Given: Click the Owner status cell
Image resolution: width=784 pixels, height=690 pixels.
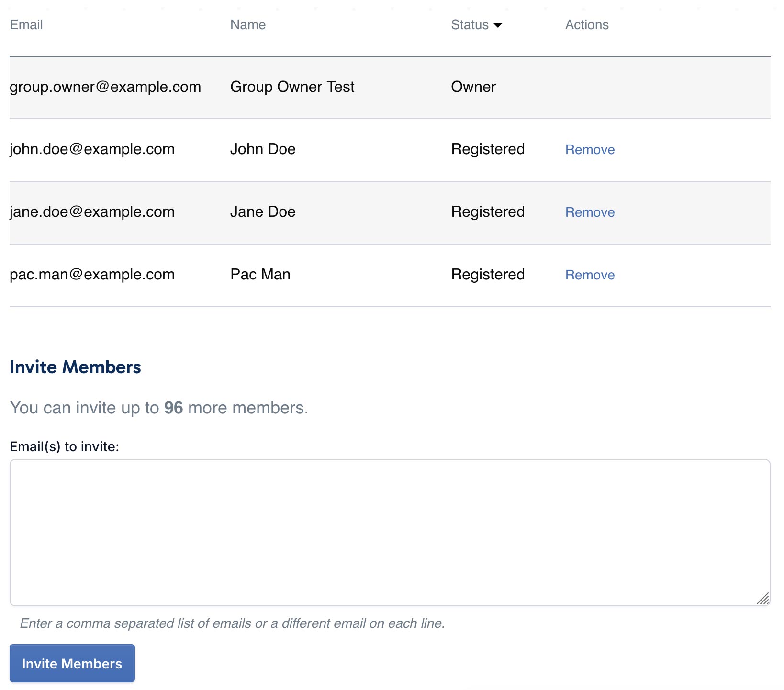Looking at the screenshot, I should coord(473,87).
